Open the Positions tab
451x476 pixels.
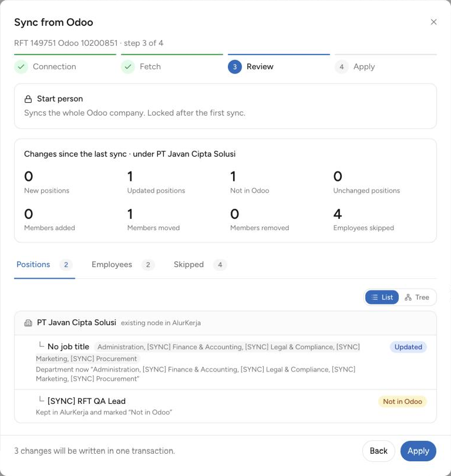45,264
